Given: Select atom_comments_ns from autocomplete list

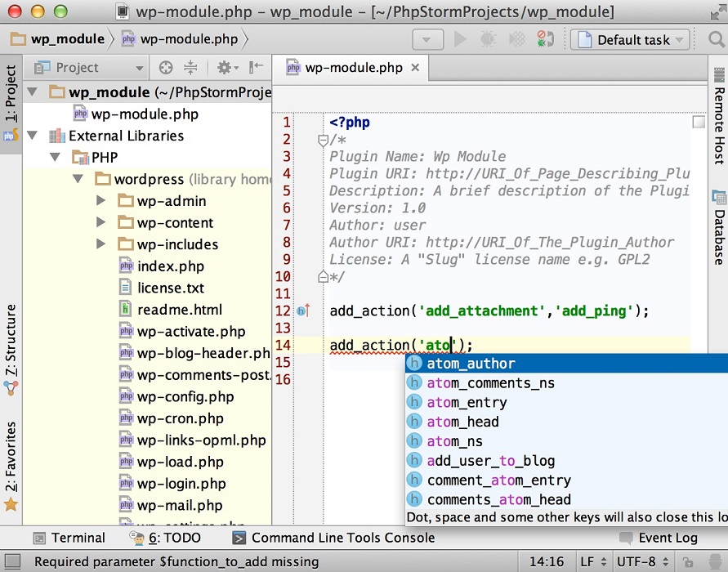Looking at the screenshot, I should [x=490, y=383].
